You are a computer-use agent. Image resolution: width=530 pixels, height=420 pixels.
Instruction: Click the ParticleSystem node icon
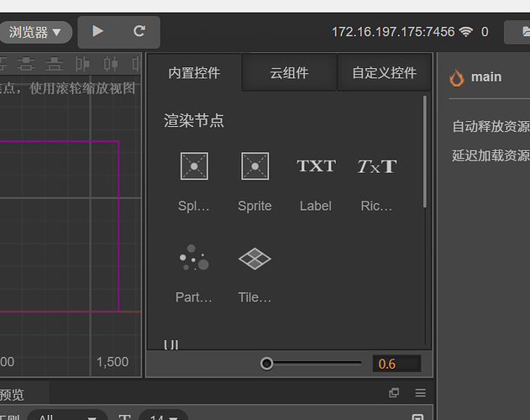pyautogui.click(x=194, y=258)
